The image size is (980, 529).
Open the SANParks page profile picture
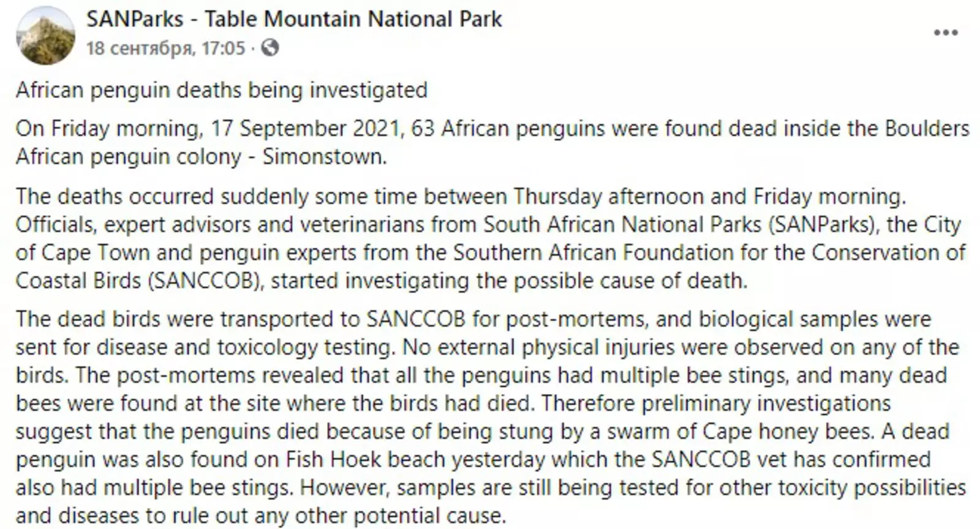(45, 35)
